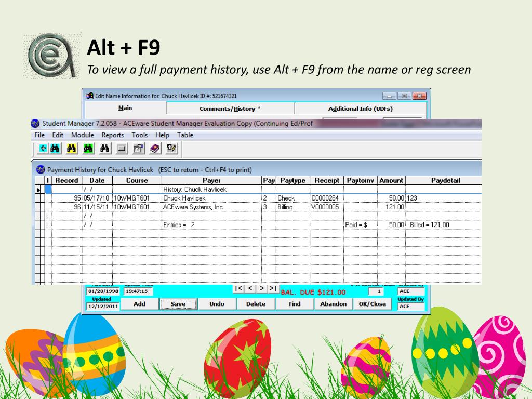
Task: Open the Help menu
Action: 162,135
